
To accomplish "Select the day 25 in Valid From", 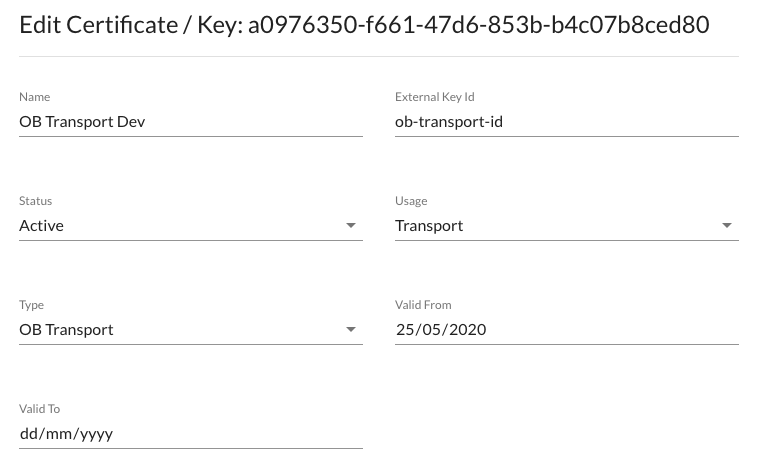I will pos(405,330).
